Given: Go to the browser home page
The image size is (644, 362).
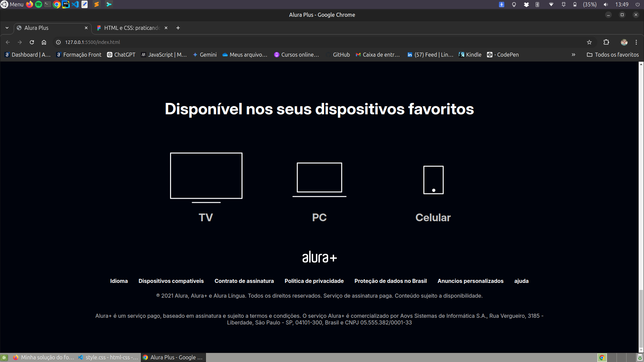Looking at the screenshot, I should pos(44,42).
